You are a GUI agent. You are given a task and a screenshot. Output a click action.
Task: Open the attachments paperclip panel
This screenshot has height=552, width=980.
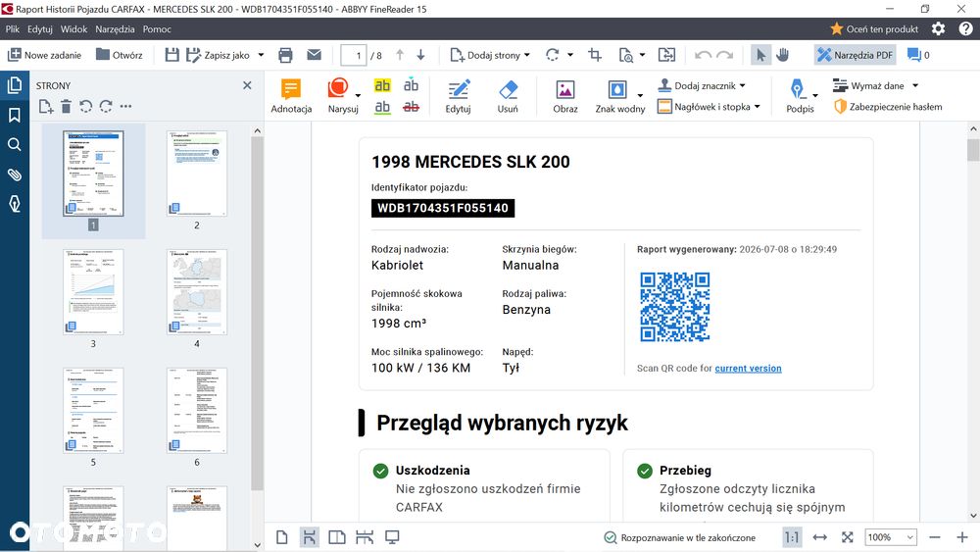[15, 175]
